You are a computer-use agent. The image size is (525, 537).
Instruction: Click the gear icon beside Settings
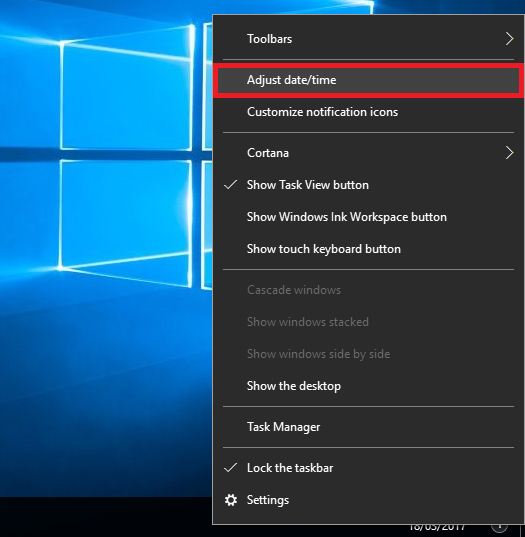point(231,500)
